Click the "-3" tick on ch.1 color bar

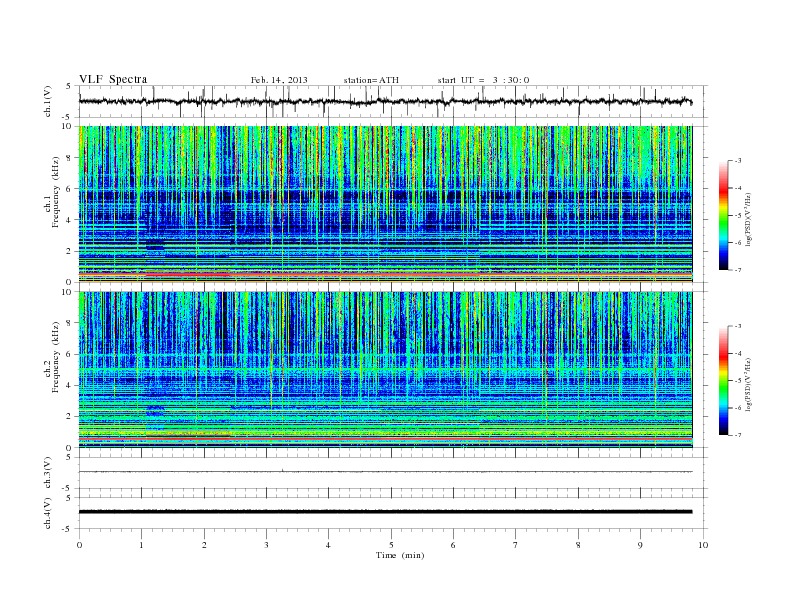[x=738, y=161]
